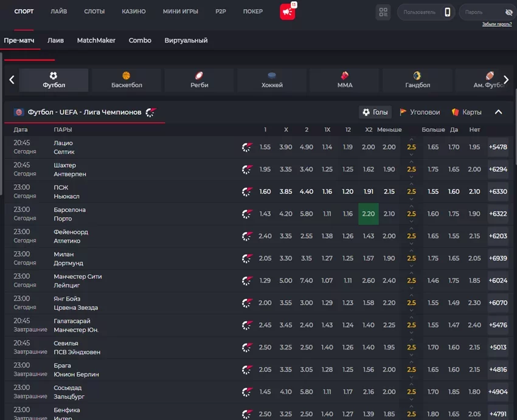Viewport: 517px width, 420px height.
Task: Open the QR code login icon
Action: click(x=383, y=12)
